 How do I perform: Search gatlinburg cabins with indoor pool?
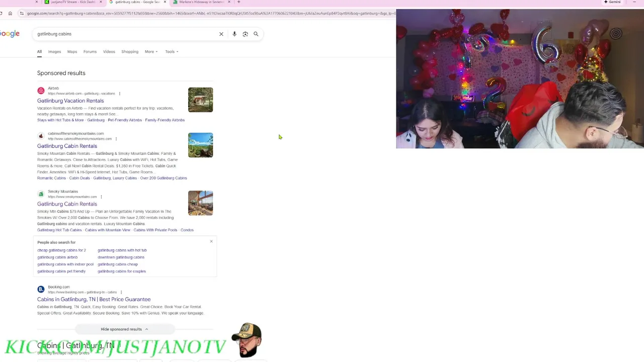coord(65,264)
